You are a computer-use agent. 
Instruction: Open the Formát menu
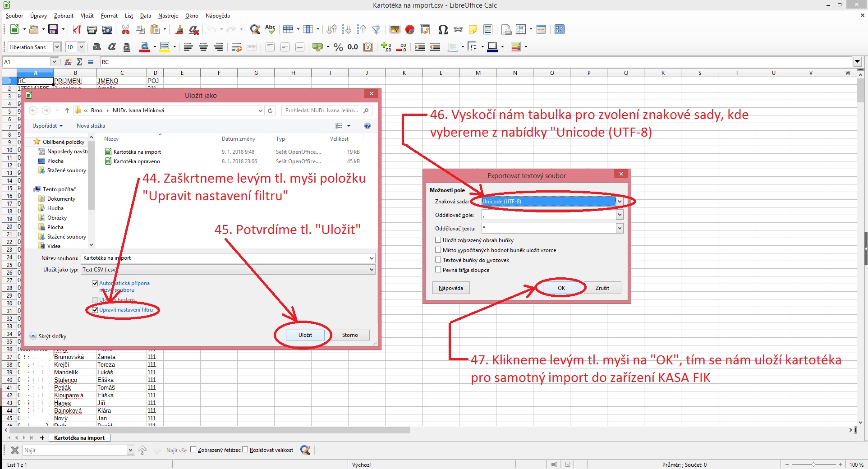coord(109,16)
